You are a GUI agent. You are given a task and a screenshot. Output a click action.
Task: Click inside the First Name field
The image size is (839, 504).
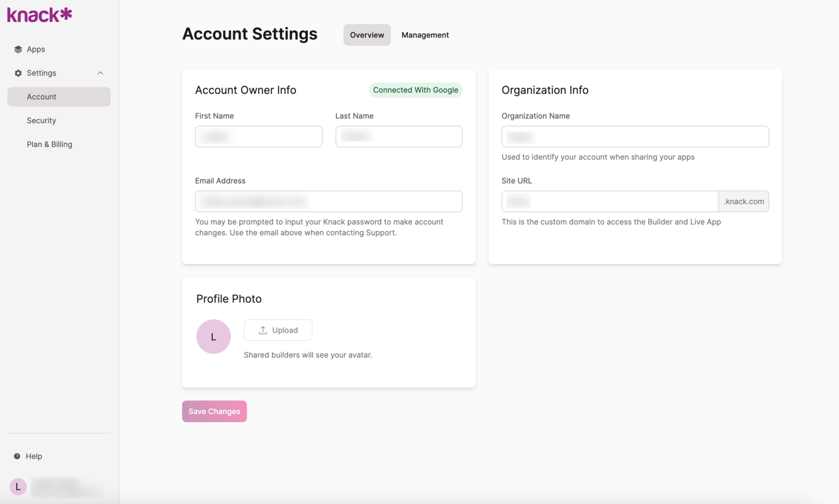click(x=258, y=136)
